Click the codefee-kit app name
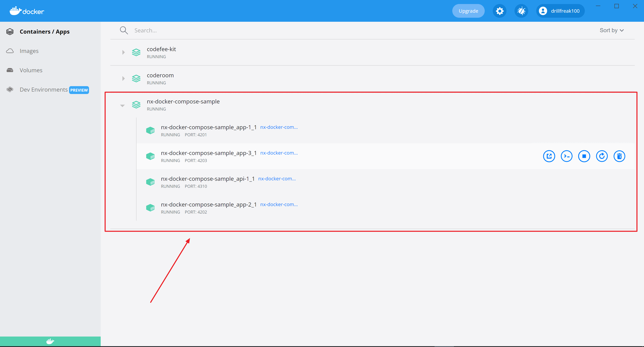This screenshot has width=644, height=347. (162, 49)
